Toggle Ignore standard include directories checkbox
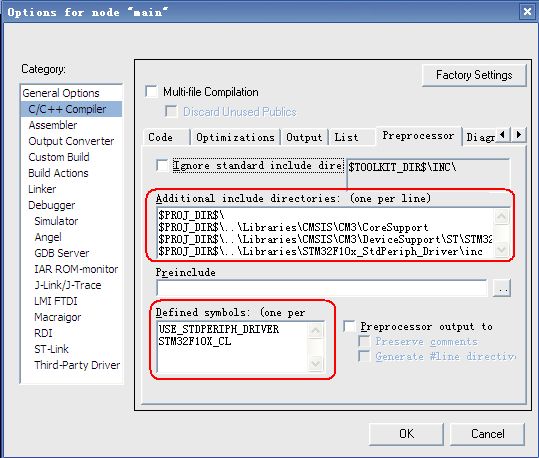539x458 pixels. pyautogui.click(x=162, y=165)
